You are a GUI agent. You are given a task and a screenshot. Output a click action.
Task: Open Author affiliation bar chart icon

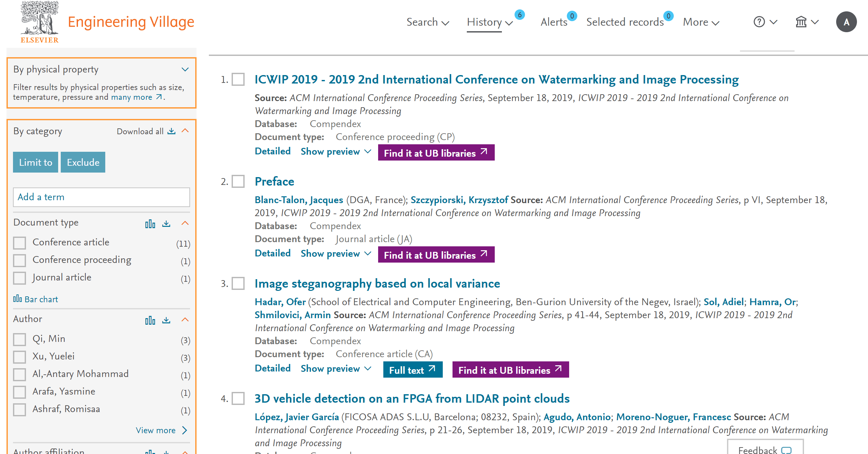click(150, 451)
